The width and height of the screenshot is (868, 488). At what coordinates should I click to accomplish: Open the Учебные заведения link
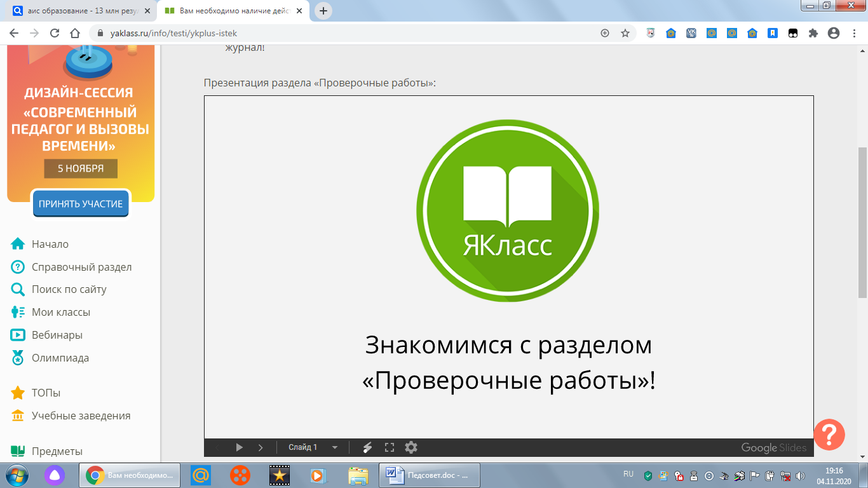coord(81,416)
